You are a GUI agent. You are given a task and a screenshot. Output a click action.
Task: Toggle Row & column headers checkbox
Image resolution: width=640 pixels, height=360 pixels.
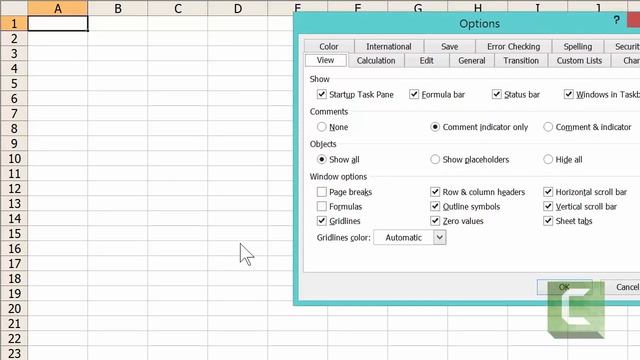[435, 192]
